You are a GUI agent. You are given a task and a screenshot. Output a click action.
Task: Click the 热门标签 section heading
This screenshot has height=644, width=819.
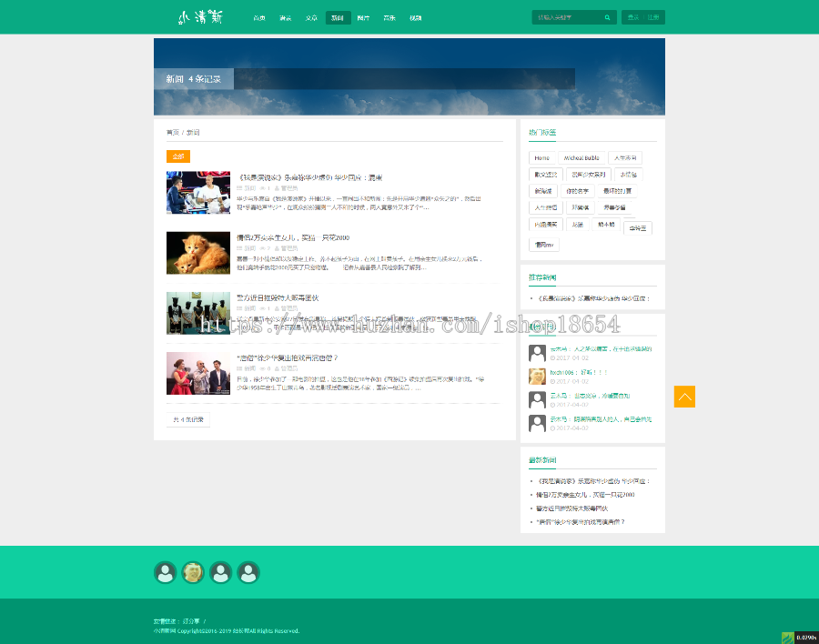(x=542, y=133)
